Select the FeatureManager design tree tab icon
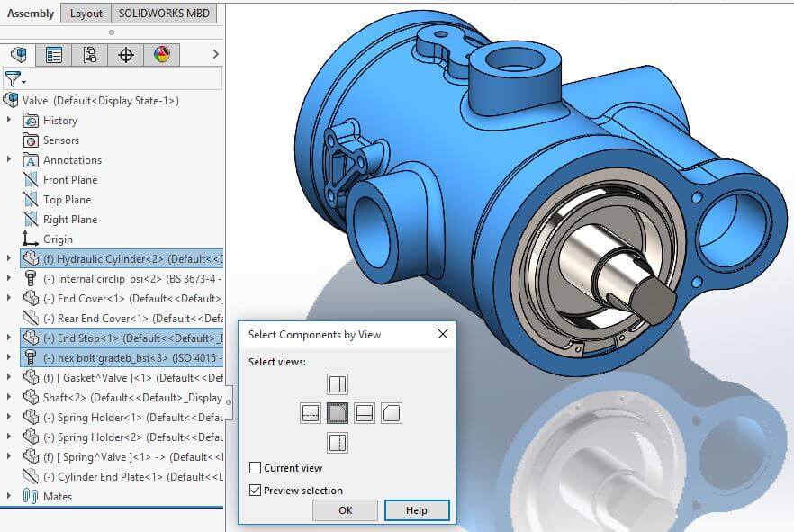This screenshot has height=532, width=794. click(x=18, y=55)
